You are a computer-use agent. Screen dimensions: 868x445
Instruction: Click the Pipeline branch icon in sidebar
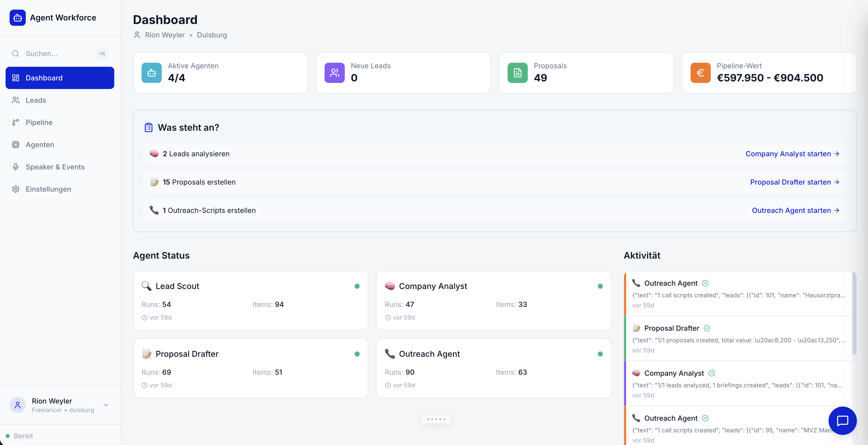pyautogui.click(x=15, y=122)
